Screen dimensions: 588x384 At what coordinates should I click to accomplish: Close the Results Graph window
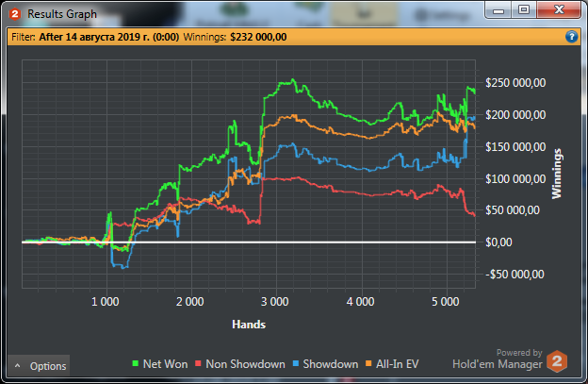pos(559,10)
